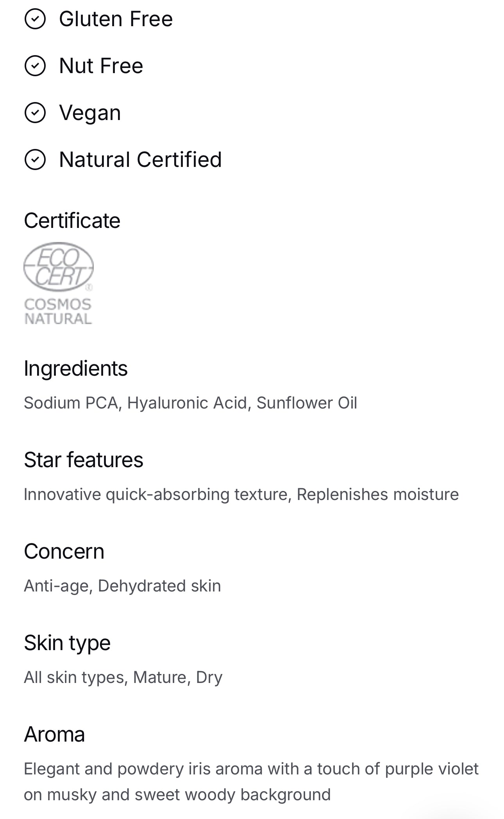Click the quick-absorbing texture features text

(241, 495)
